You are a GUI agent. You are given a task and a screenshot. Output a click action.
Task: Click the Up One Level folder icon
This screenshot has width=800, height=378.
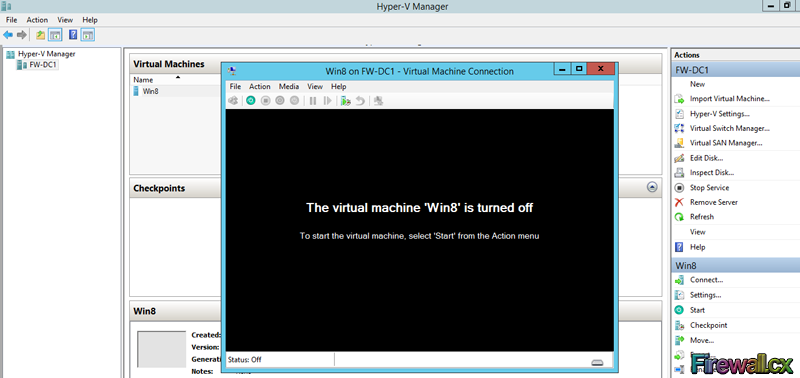coord(40,35)
